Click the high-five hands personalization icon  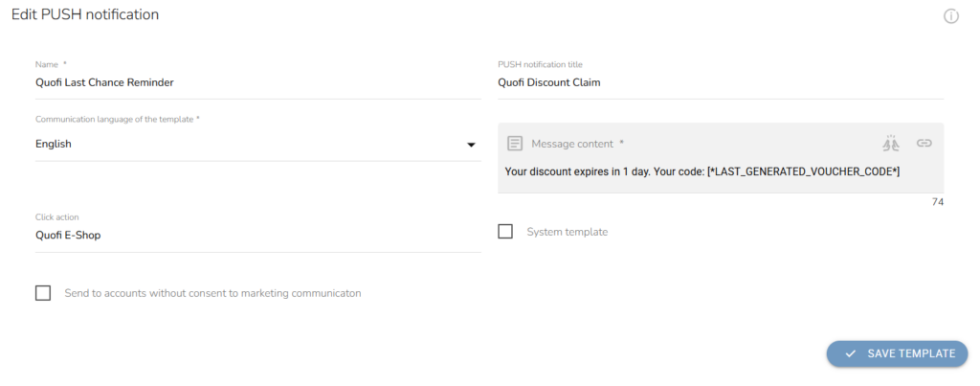click(891, 144)
